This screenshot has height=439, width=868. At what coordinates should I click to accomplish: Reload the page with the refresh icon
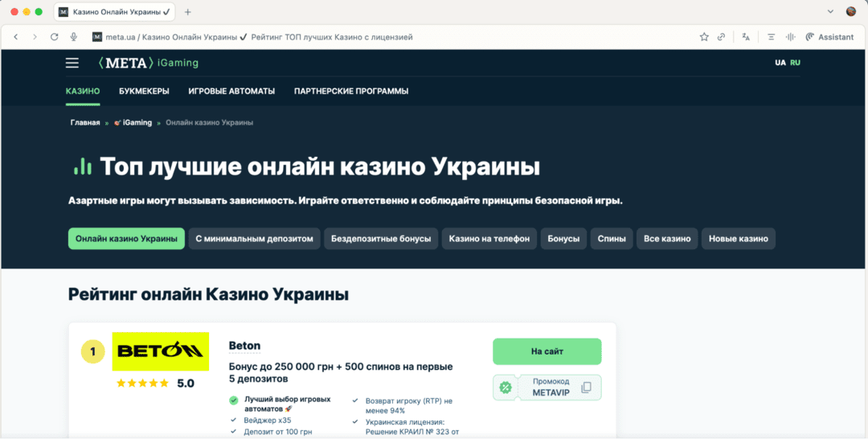[x=55, y=37]
